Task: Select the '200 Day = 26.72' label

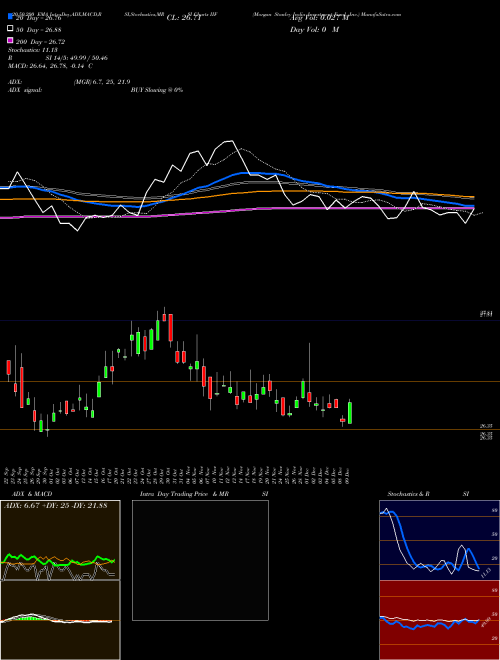Action: click(40, 42)
